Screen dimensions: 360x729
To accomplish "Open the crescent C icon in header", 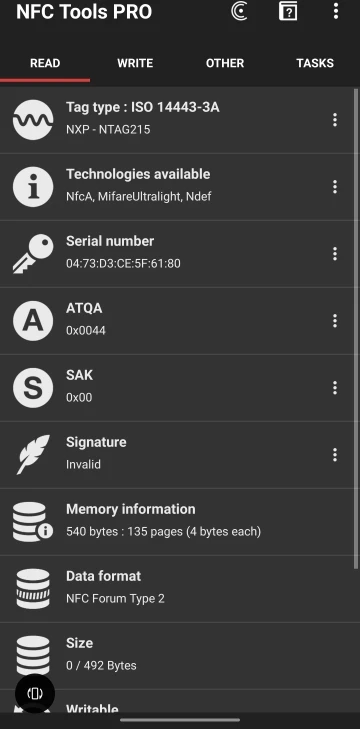I will click(x=240, y=11).
